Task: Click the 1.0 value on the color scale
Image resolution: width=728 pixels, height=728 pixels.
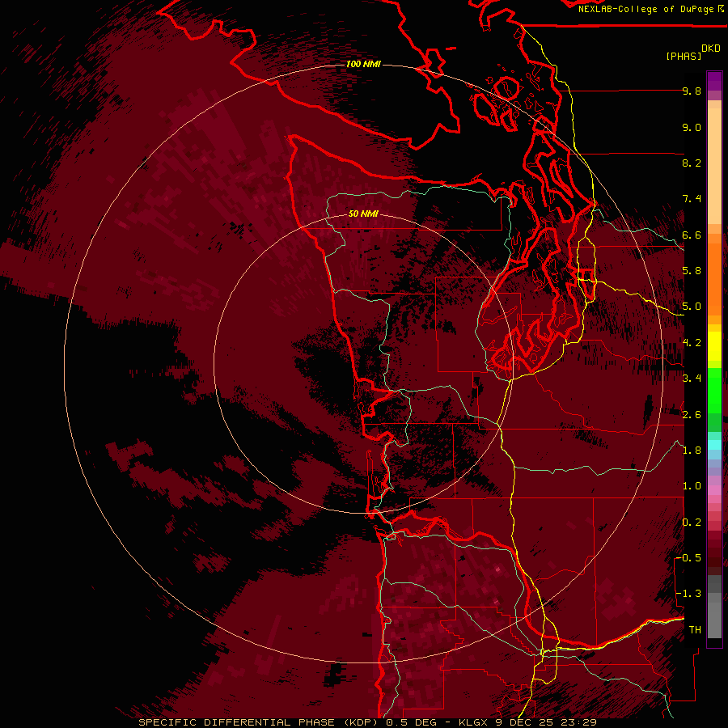Action: coord(692,486)
